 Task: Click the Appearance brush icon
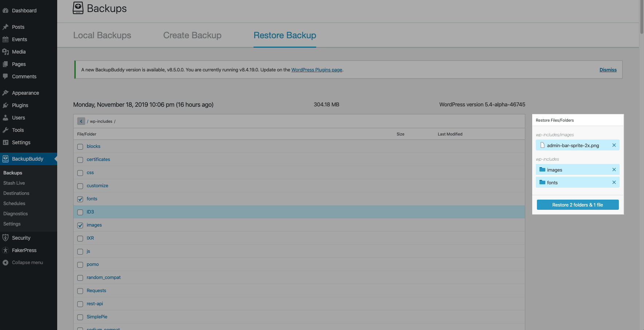pos(5,93)
